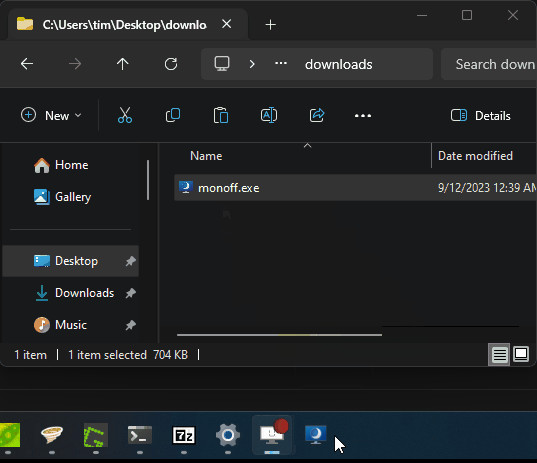537x463 pixels.
Task: Toggle the Details pane
Action: [x=480, y=116]
